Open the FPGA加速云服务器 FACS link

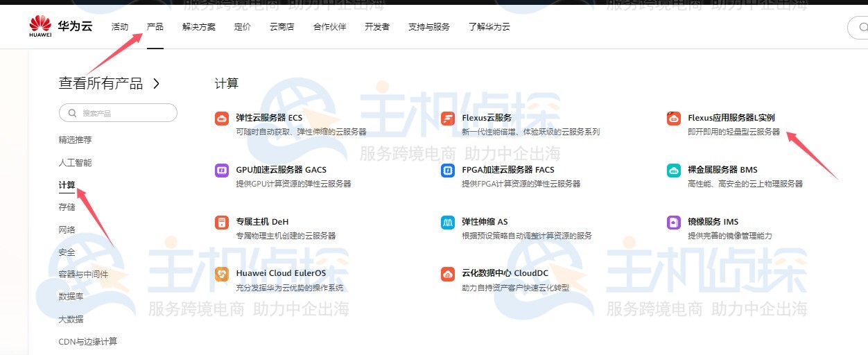pyautogui.click(x=508, y=170)
